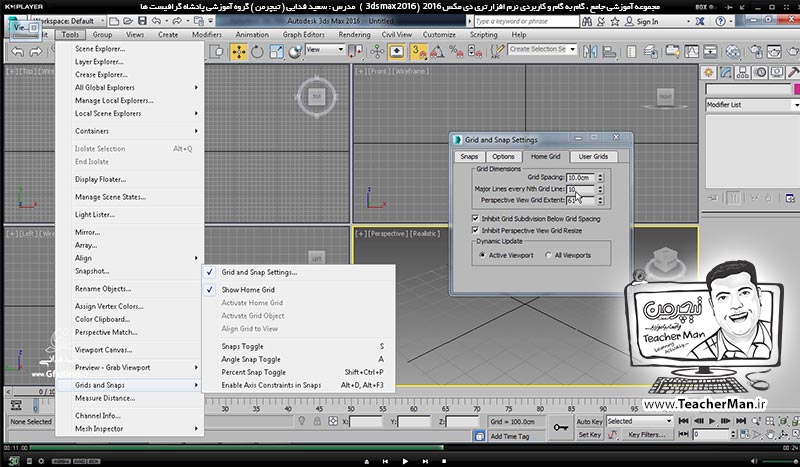Open Edit Named Selection Sets icon
Viewport: 800px width, 467px height.
(x=497, y=52)
